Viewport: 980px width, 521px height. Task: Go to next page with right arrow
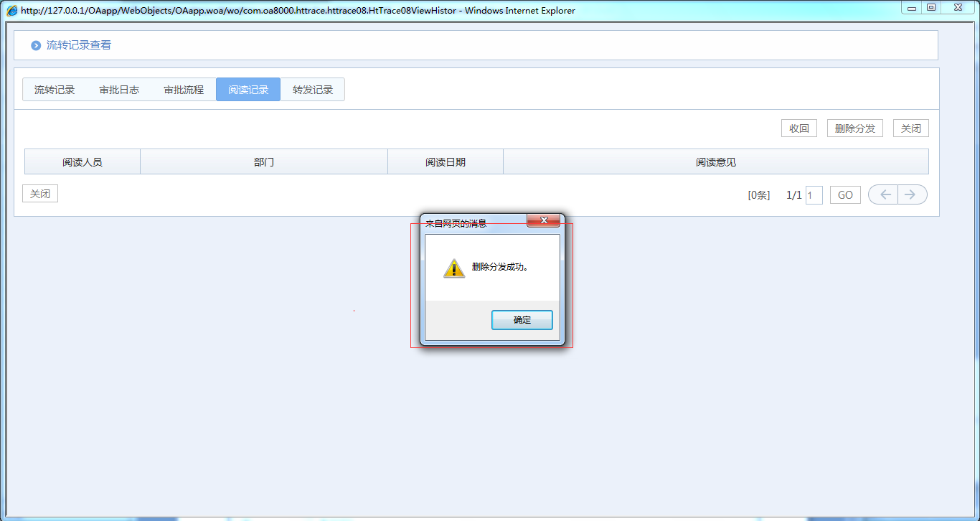(912, 194)
